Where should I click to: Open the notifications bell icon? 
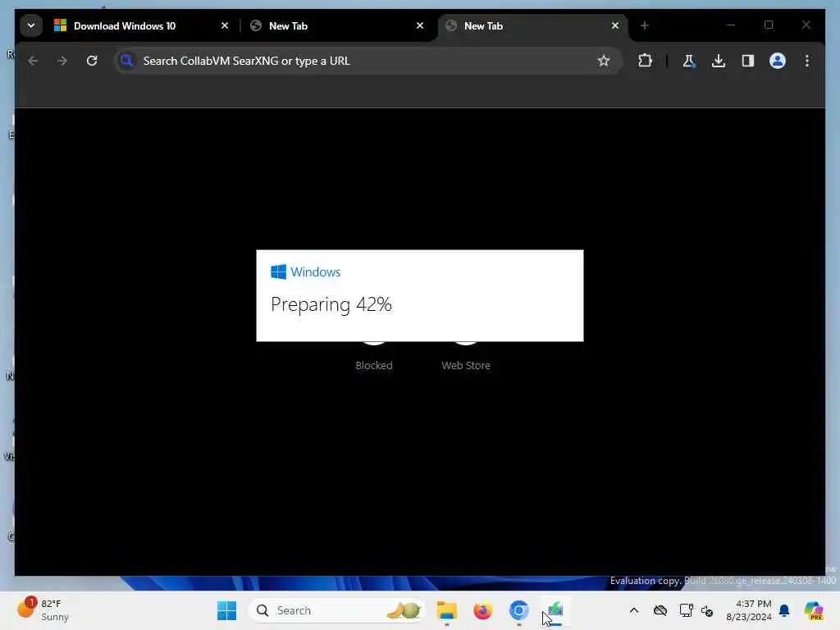point(784,610)
